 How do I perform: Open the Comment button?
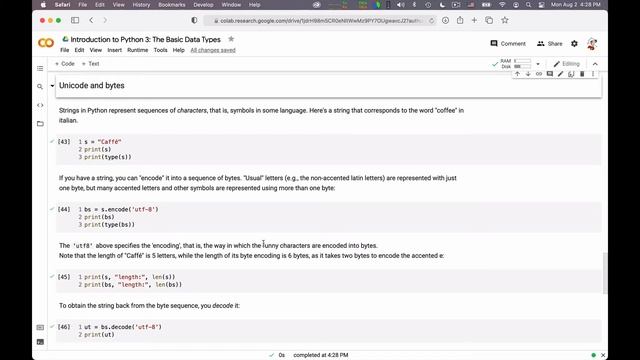click(x=508, y=44)
